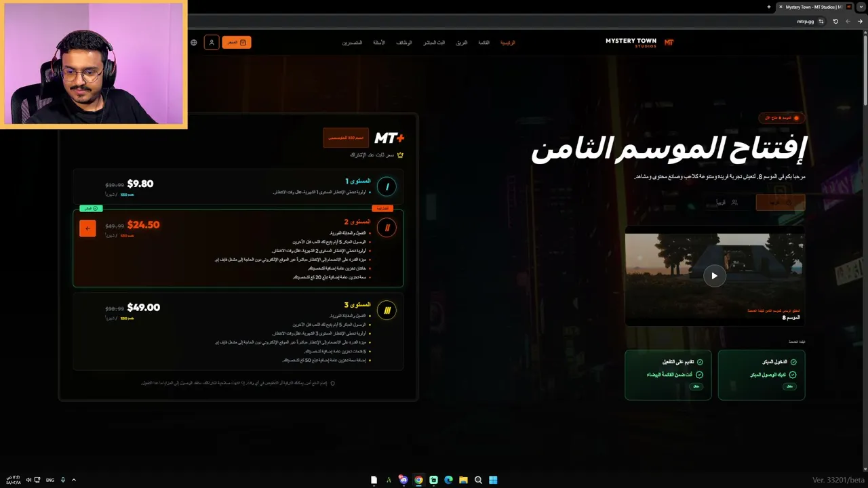Open Discord from the taskbar
This screenshot has height=488, width=868.
click(x=403, y=480)
